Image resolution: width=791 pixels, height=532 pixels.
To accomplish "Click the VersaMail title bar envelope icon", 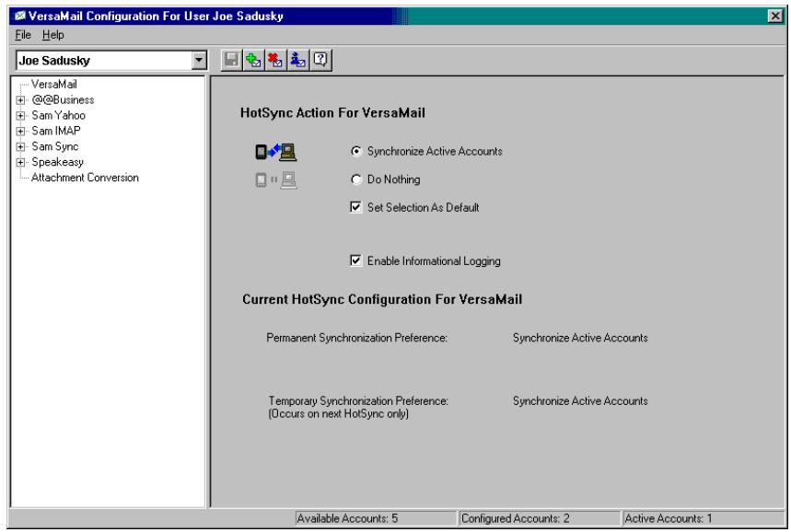I will point(19,17).
